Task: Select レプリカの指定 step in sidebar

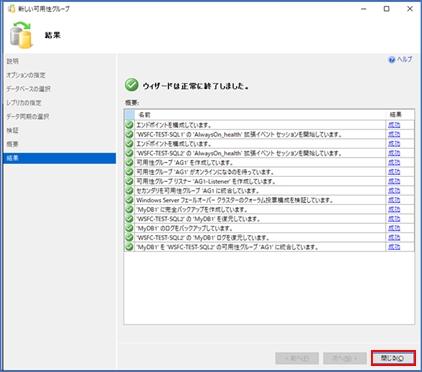Action: pyautogui.click(x=24, y=103)
